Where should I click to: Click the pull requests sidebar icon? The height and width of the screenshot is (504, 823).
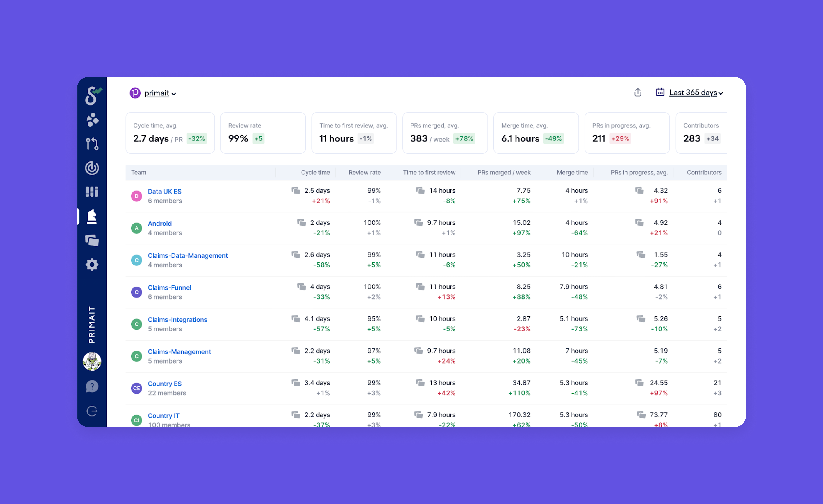tap(92, 144)
